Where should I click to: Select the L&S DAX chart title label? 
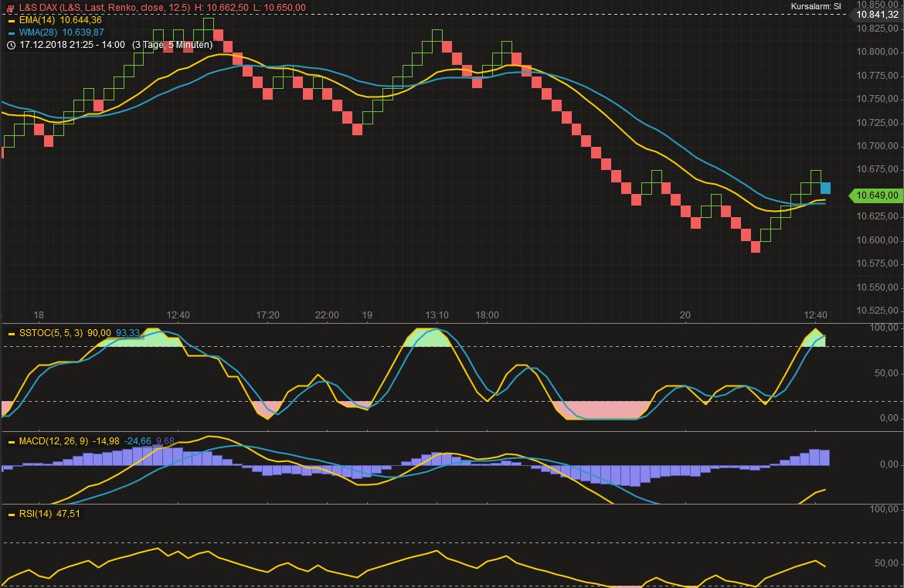104,8
